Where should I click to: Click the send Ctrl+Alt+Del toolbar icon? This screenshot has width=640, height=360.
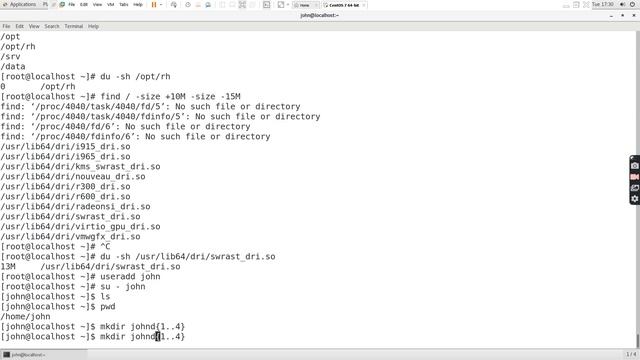[x=174, y=4]
